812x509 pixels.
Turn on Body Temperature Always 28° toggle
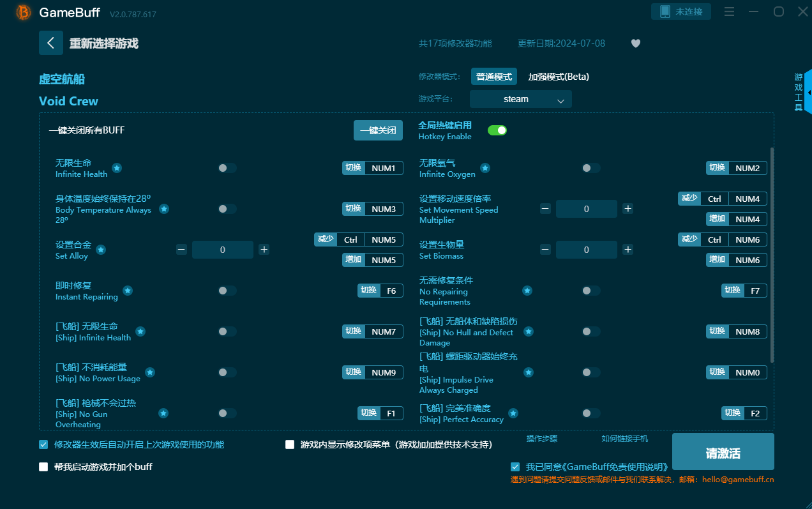point(227,209)
